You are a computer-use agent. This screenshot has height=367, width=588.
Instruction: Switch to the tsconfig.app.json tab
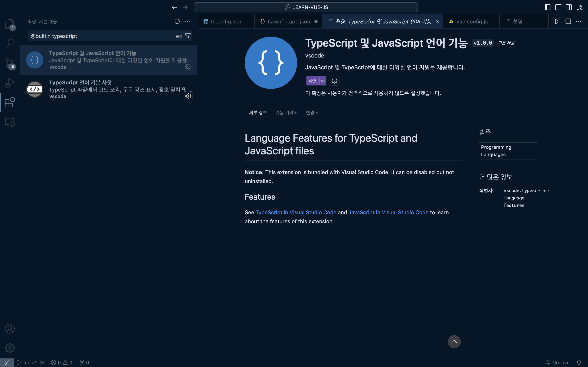click(288, 21)
